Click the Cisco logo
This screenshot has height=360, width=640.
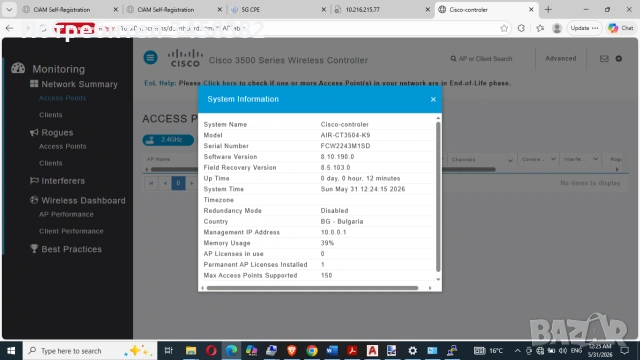coord(185,58)
